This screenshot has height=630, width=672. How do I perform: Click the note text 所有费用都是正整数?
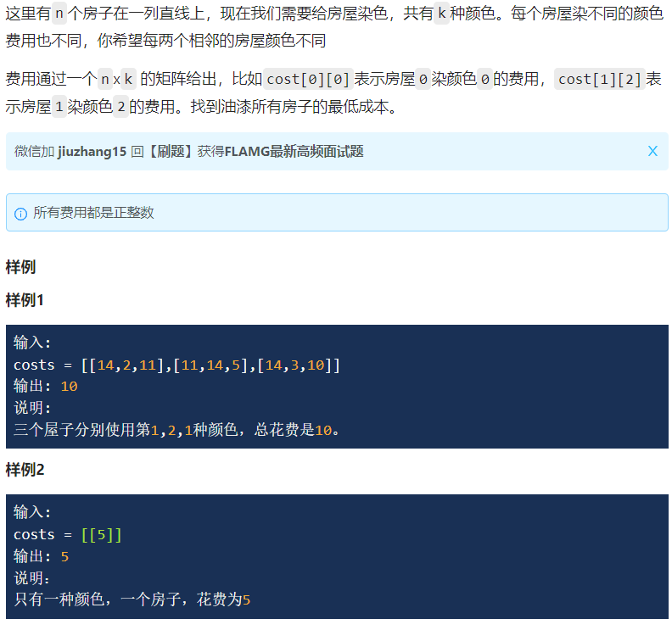tap(93, 213)
